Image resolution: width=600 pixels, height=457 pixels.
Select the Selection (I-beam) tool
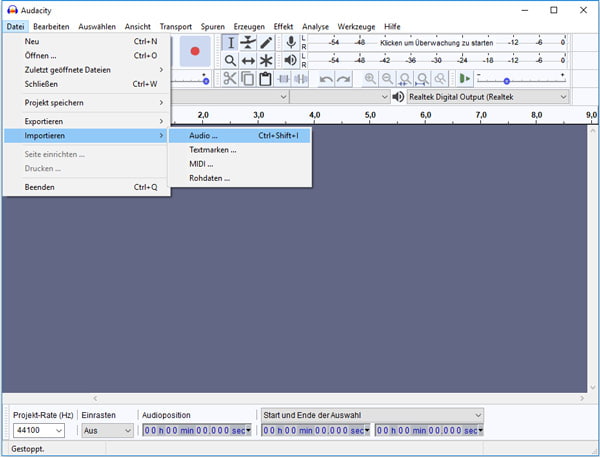(230, 42)
